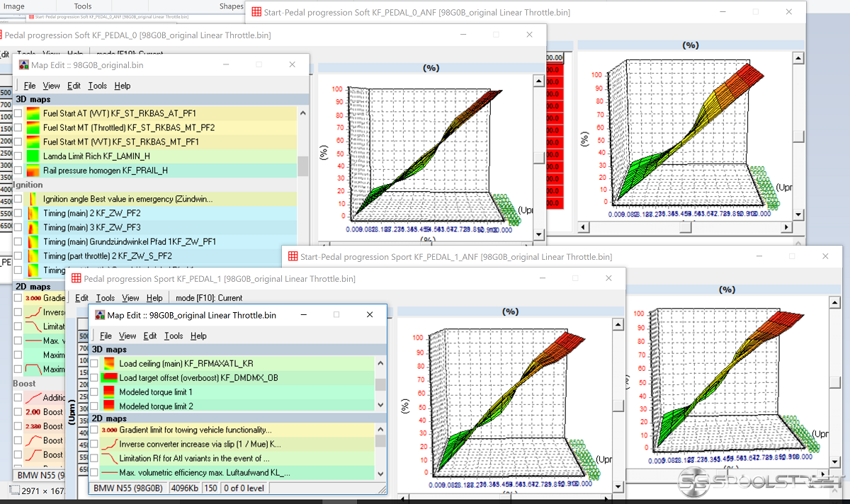Click the Fuel Start MT (Throttled) map icon

(34, 127)
